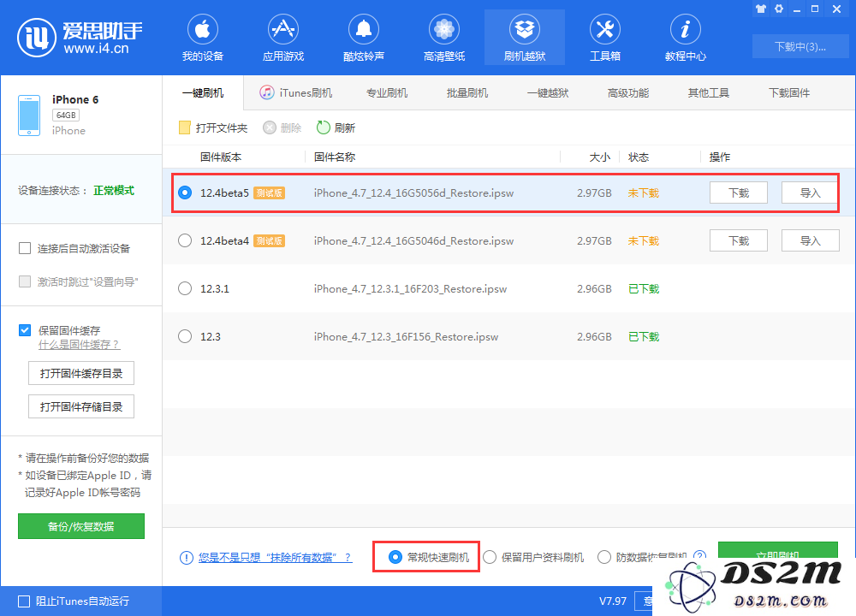Switch to 下载固件 tab
The height and width of the screenshot is (616, 856).
(x=789, y=93)
